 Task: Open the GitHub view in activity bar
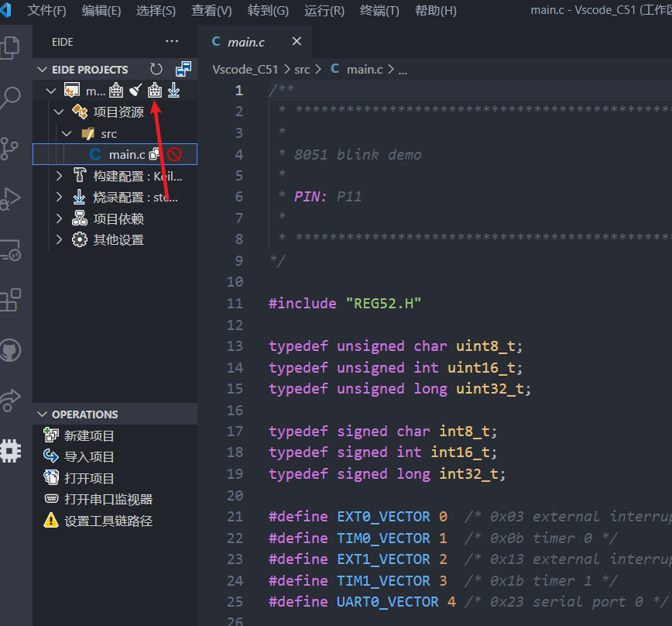[x=10, y=350]
